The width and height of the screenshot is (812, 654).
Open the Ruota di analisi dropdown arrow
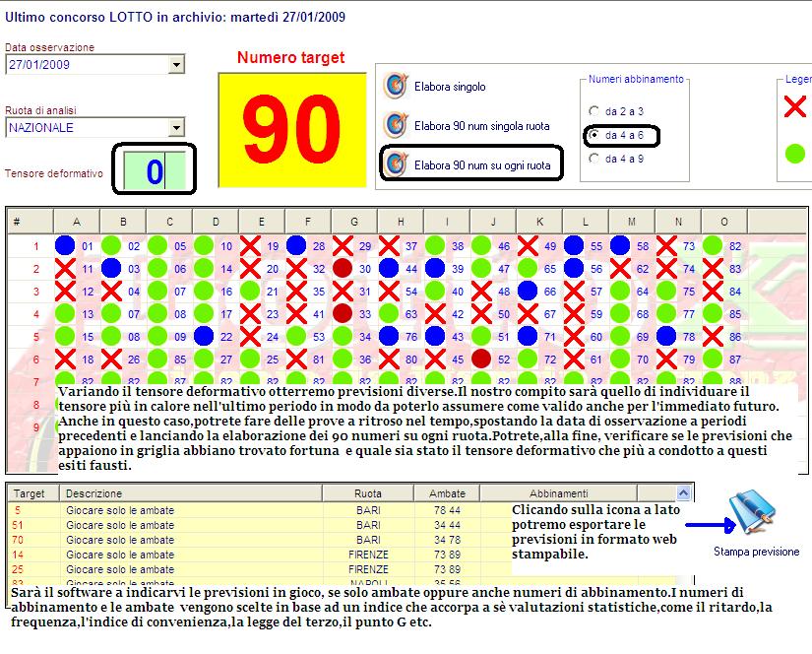point(176,127)
